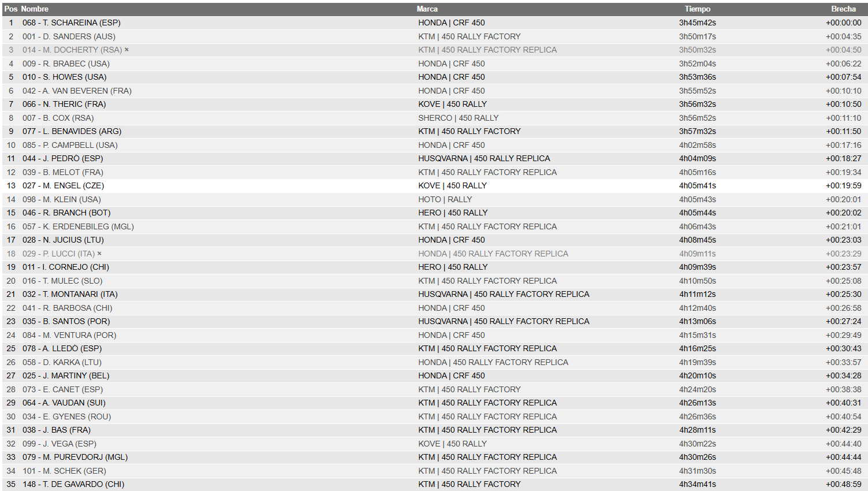Click the Marca column header
This screenshot has width=868, height=491.
(x=427, y=9)
